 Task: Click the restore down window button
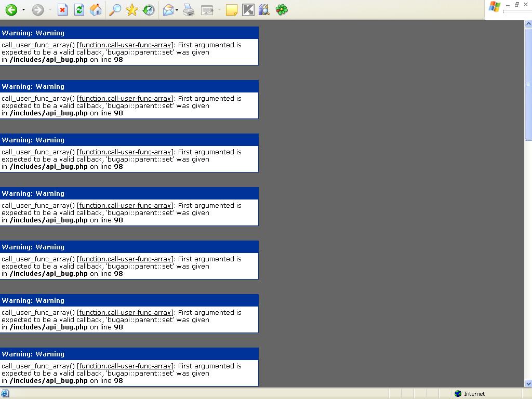(x=517, y=5)
